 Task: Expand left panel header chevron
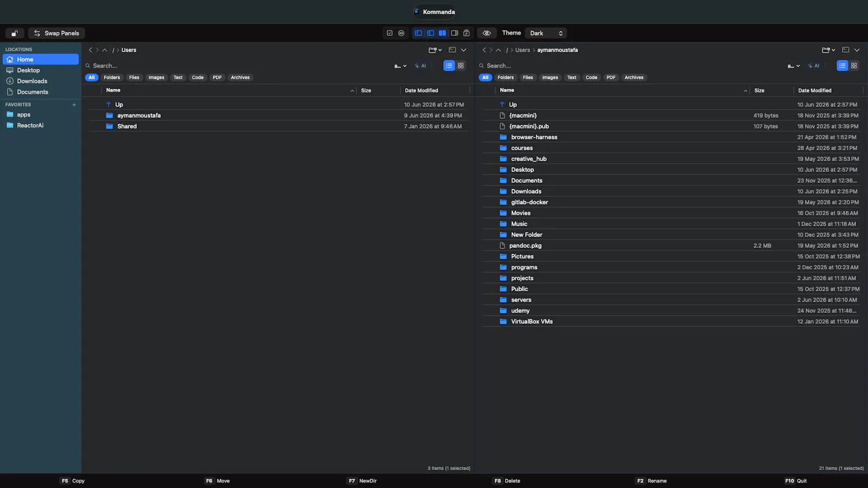pyautogui.click(x=464, y=50)
